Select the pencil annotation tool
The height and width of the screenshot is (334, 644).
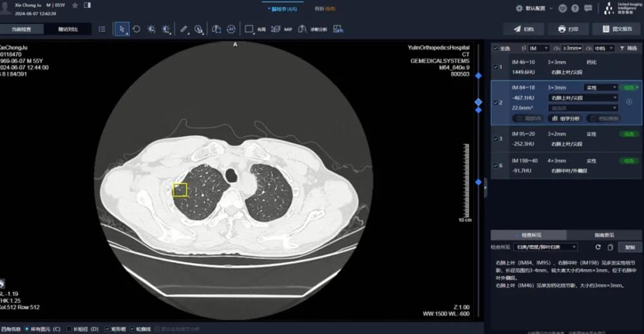pyautogui.click(x=184, y=29)
